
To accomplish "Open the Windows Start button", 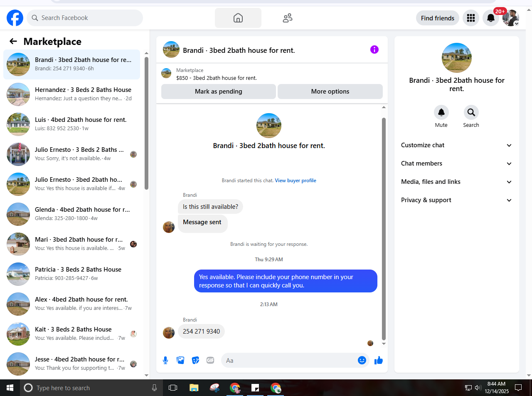I will (x=10, y=388).
